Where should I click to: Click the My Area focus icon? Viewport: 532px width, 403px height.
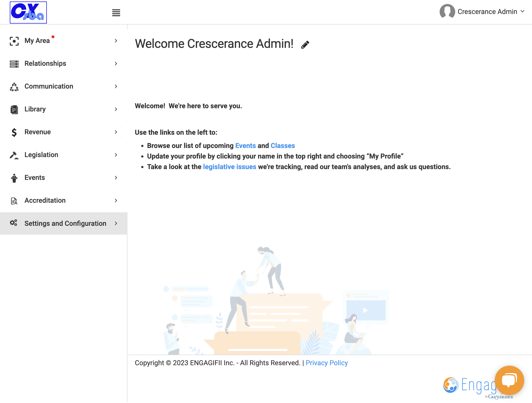tap(14, 41)
